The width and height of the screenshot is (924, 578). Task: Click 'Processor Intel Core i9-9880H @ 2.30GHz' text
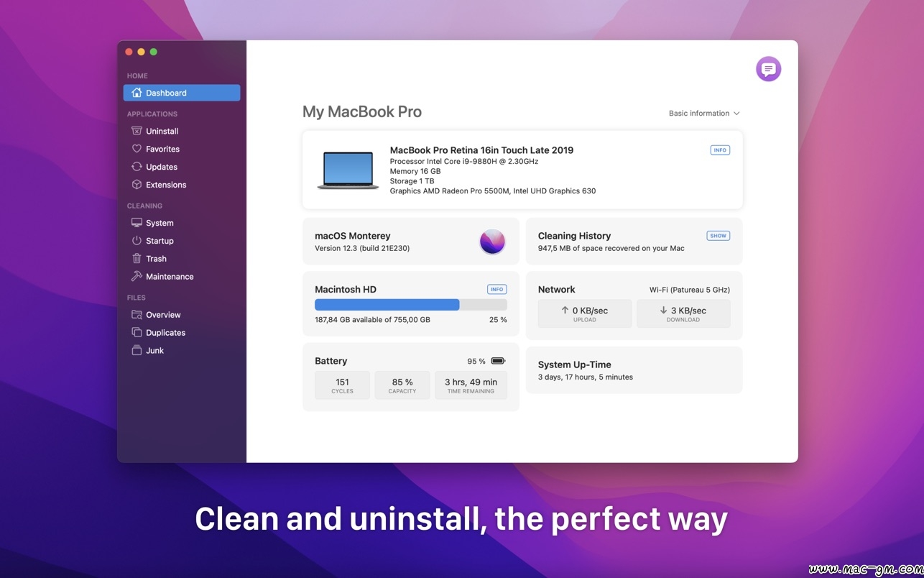click(x=464, y=162)
